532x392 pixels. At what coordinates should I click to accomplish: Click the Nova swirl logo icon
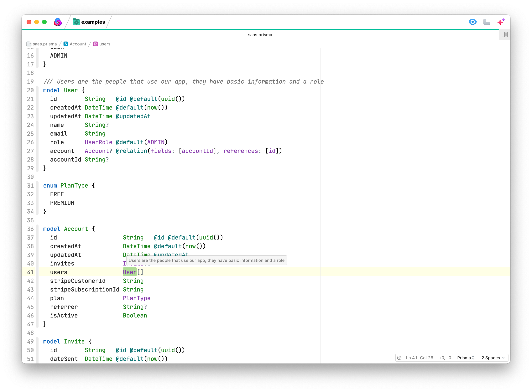pos(58,22)
